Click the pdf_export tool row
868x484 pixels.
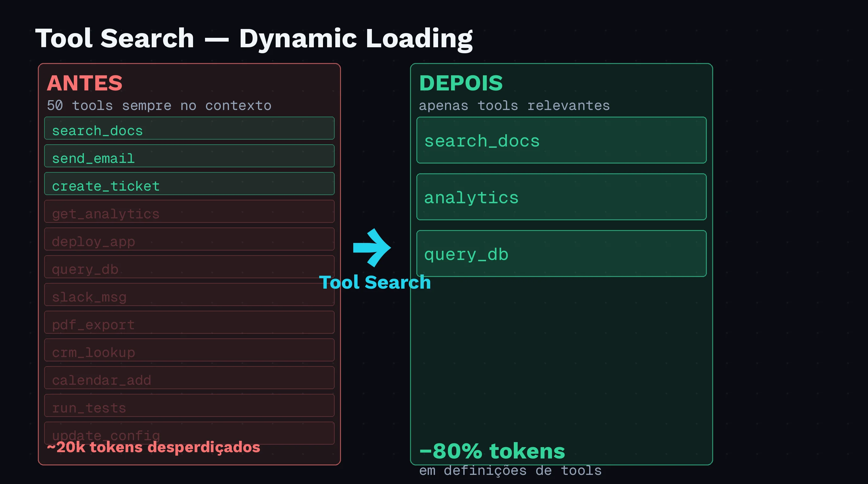189,322
